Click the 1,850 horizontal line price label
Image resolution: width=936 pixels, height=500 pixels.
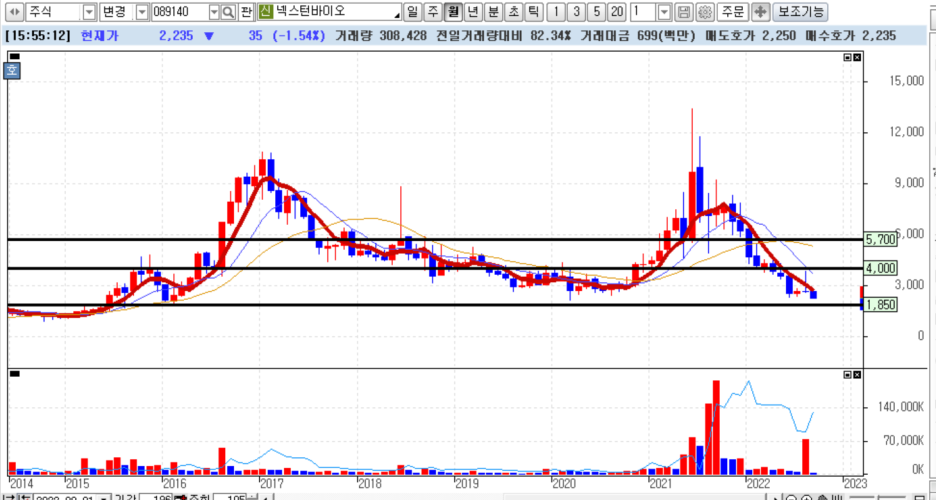click(x=881, y=305)
